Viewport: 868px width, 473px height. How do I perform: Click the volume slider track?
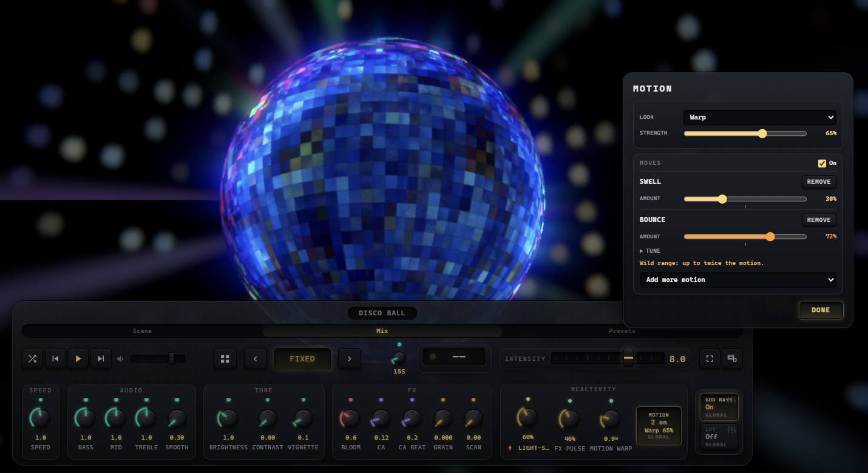click(x=158, y=358)
